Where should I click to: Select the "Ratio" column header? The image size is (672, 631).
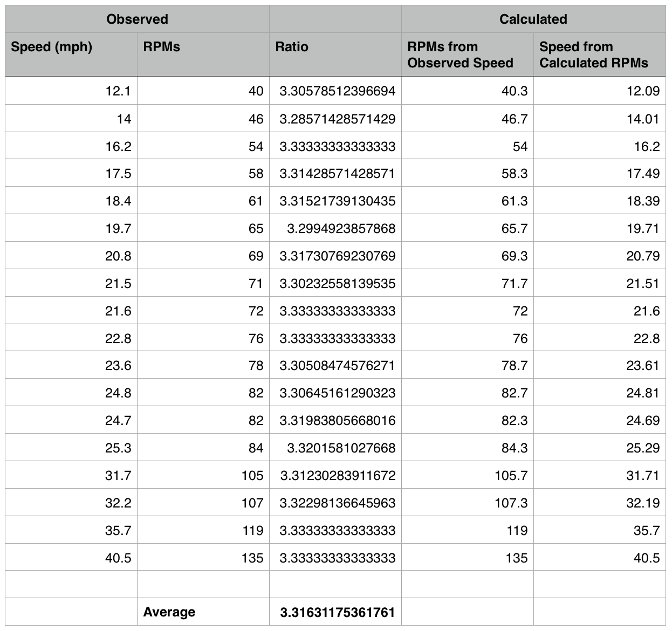tap(292, 47)
